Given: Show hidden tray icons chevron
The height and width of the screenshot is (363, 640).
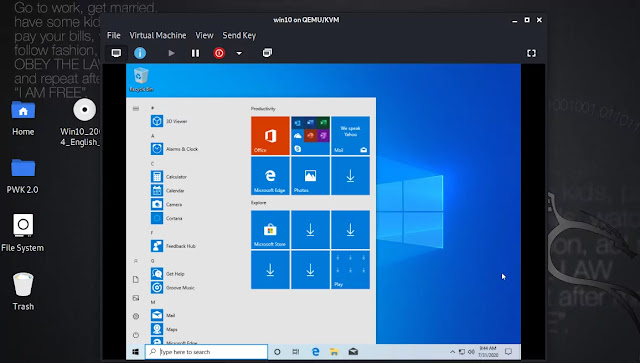Looking at the screenshot, I should point(452,352).
